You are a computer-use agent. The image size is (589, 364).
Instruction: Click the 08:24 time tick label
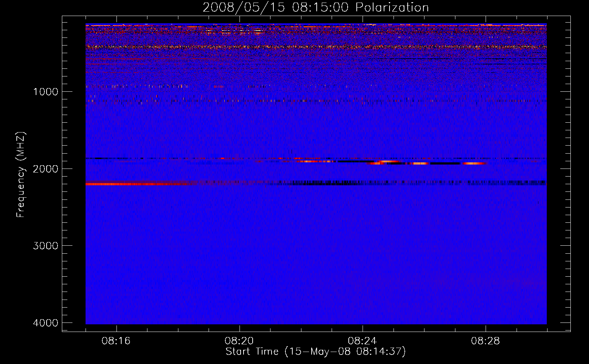tap(363, 341)
